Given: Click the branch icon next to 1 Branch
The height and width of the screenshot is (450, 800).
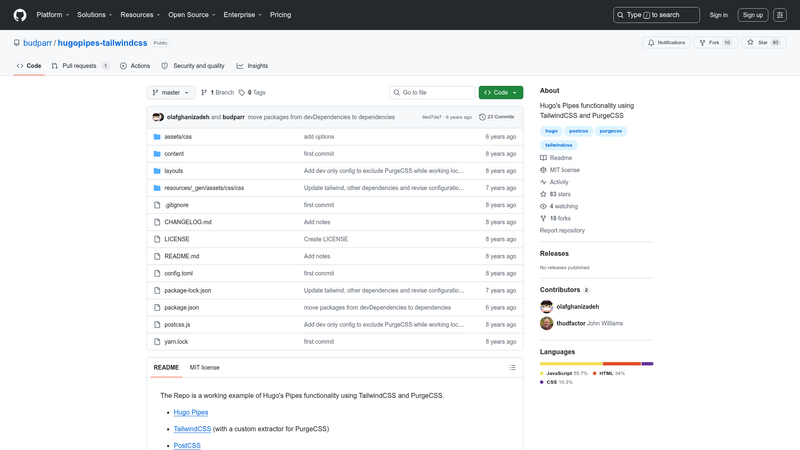Looking at the screenshot, I should (x=204, y=92).
